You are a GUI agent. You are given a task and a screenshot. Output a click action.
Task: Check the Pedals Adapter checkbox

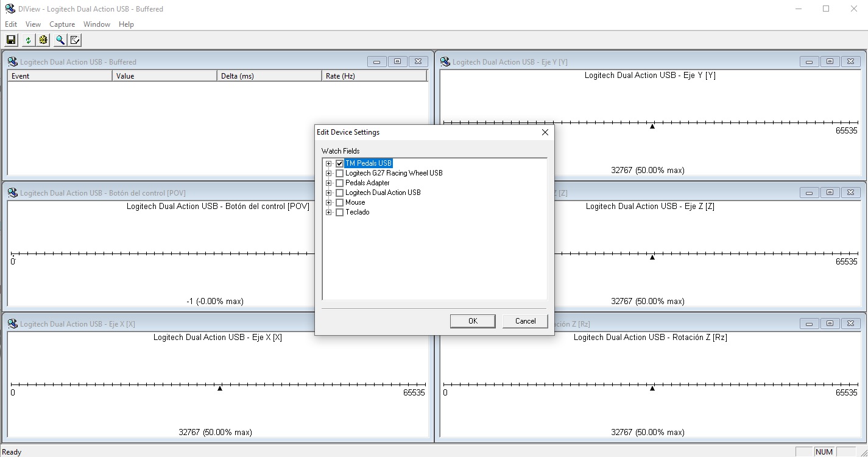tap(340, 183)
